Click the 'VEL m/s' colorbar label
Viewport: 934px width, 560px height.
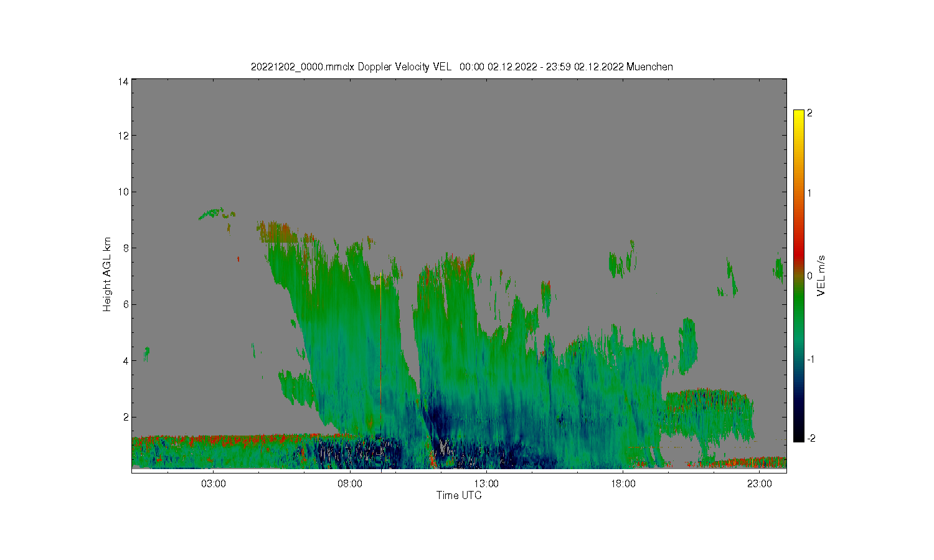point(821,276)
